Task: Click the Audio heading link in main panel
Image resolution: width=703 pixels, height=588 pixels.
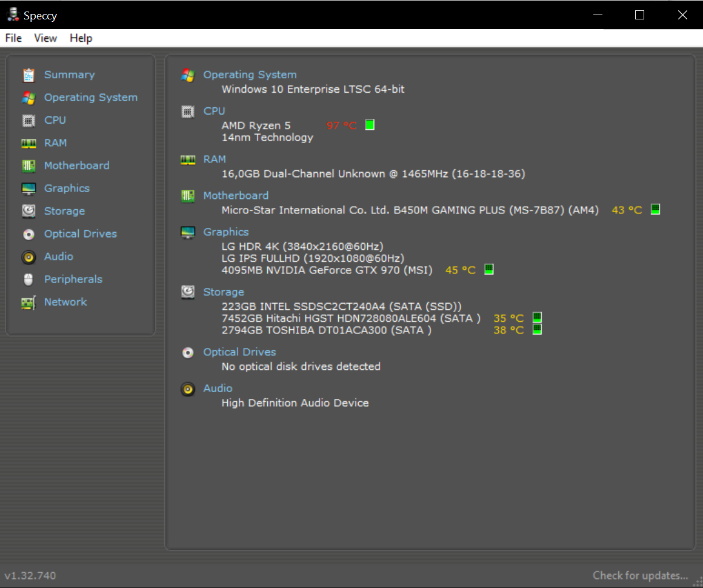Action: pyautogui.click(x=218, y=389)
